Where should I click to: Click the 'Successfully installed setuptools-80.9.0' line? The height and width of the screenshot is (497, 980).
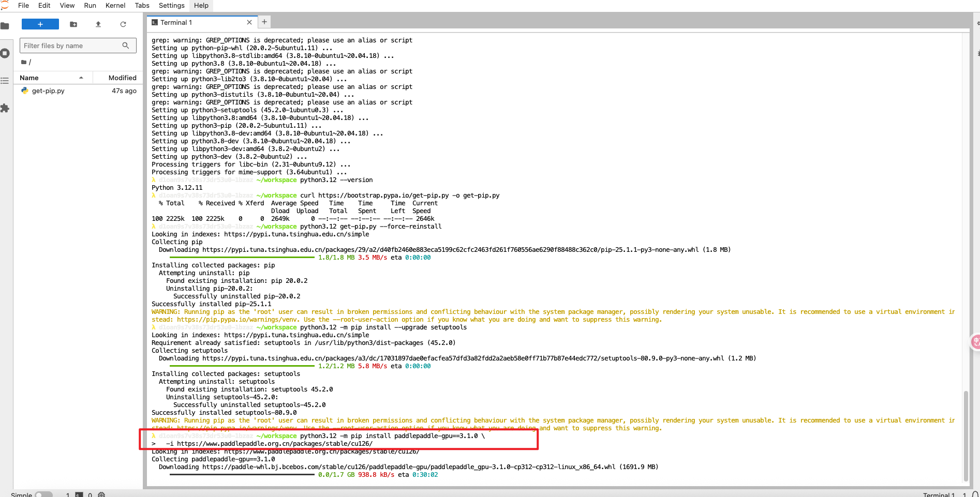coord(224,413)
